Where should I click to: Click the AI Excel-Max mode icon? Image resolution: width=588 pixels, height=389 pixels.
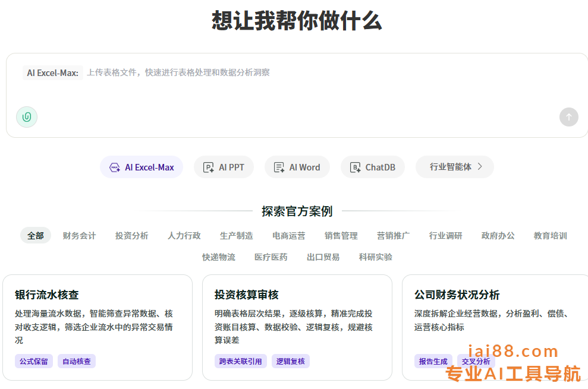coord(114,167)
